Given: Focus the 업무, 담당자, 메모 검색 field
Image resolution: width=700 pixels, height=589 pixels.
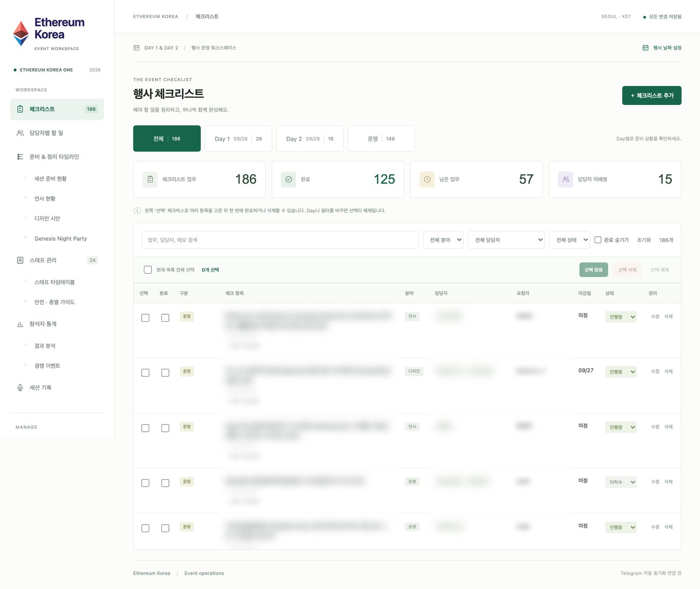Looking at the screenshot, I should (280, 240).
